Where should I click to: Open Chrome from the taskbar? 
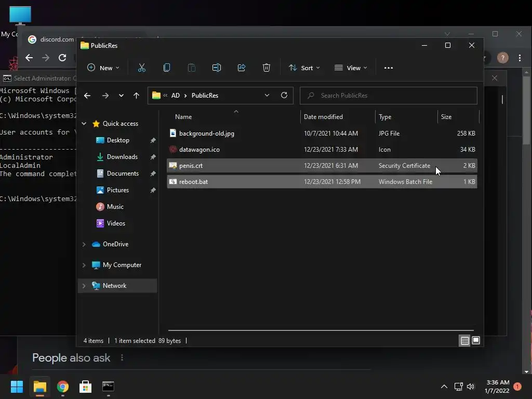pyautogui.click(x=63, y=387)
